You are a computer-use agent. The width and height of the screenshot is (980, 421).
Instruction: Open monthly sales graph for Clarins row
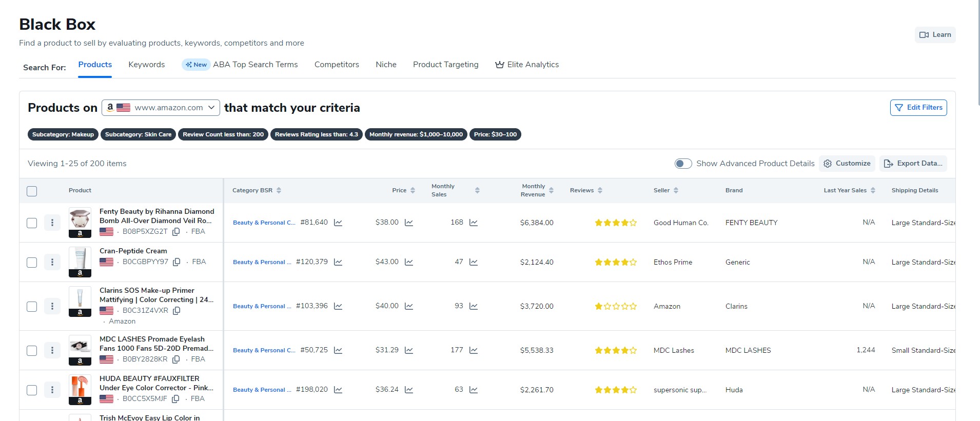(474, 306)
